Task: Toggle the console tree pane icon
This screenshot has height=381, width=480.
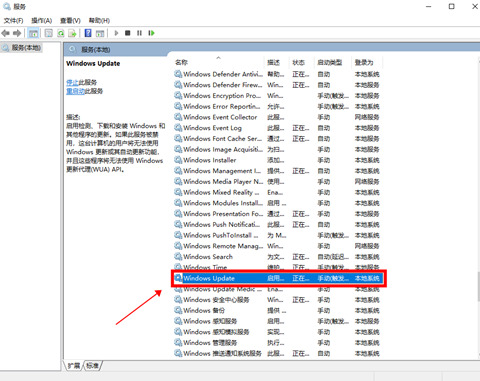Action: tap(33, 33)
